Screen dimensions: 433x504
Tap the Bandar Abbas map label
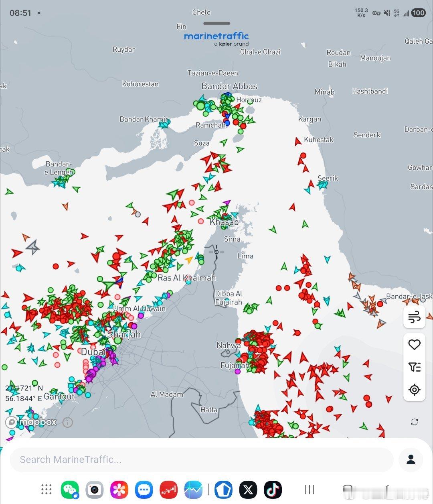tap(229, 86)
